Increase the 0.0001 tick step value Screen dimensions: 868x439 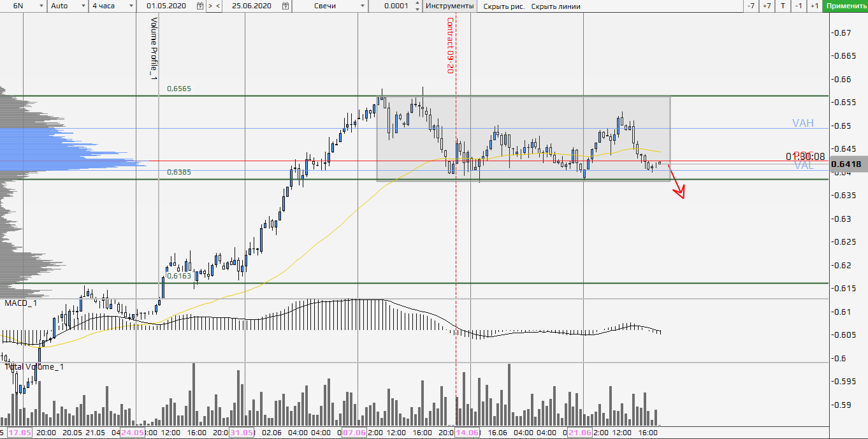pyautogui.click(x=417, y=3)
